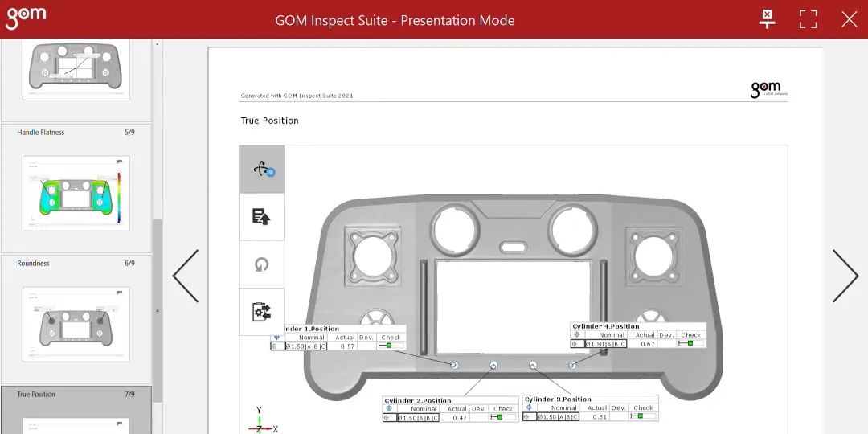The height and width of the screenshot is (434, 868).
Task: Click the Cylinder 3 nominal tolerance cell
Action: [x=559, y=416]
